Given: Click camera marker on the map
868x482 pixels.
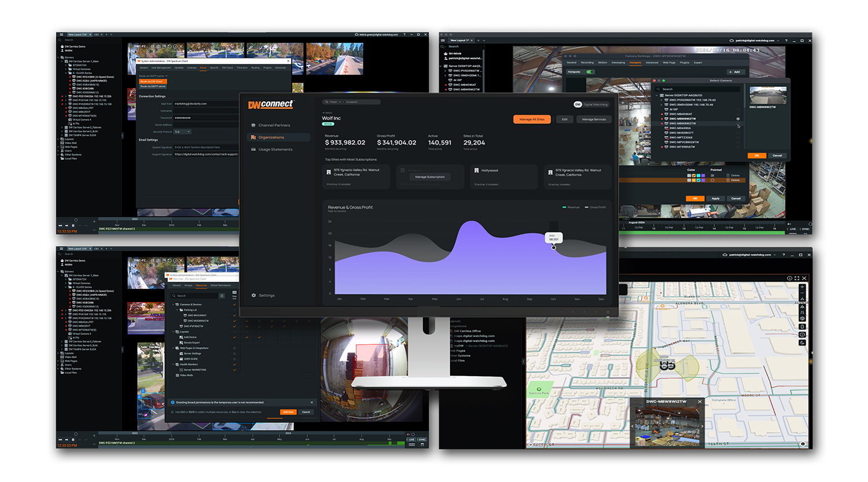Looking at the screenshot, I should click(667, 365).
